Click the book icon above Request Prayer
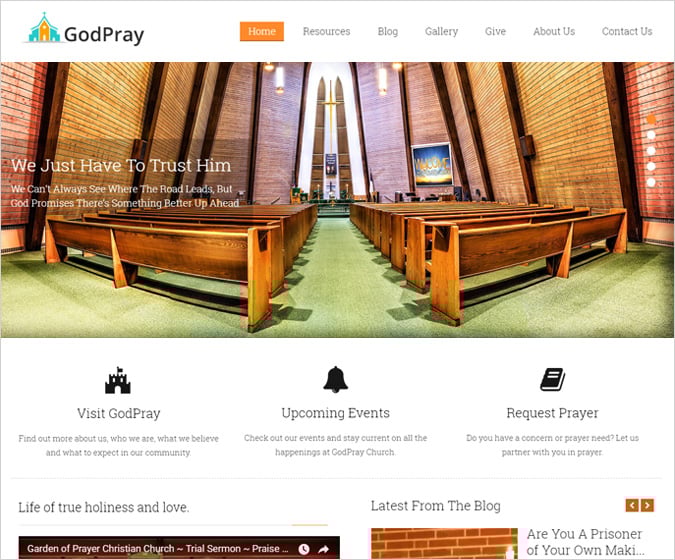The image size is (675, 560). coord(552,379)
